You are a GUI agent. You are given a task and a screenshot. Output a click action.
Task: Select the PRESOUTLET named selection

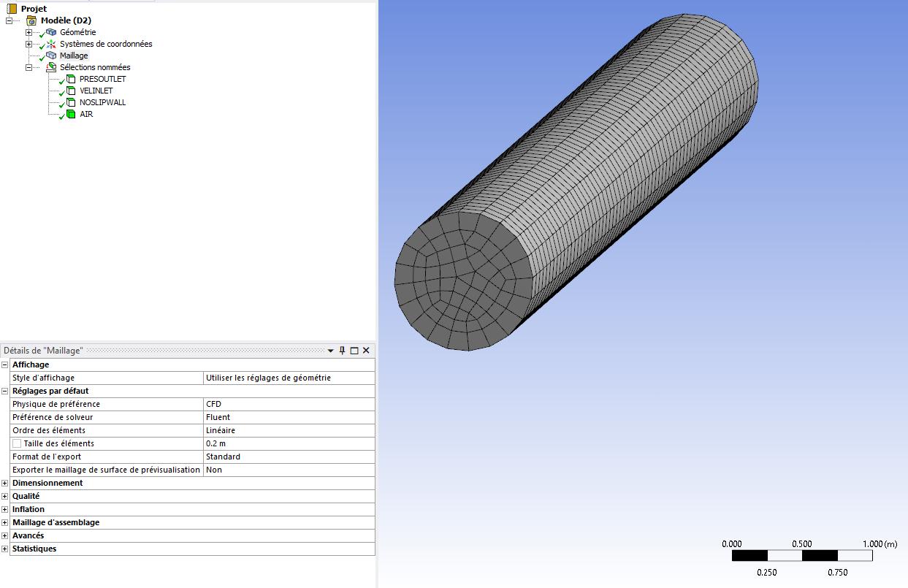(x=102, y=79)
